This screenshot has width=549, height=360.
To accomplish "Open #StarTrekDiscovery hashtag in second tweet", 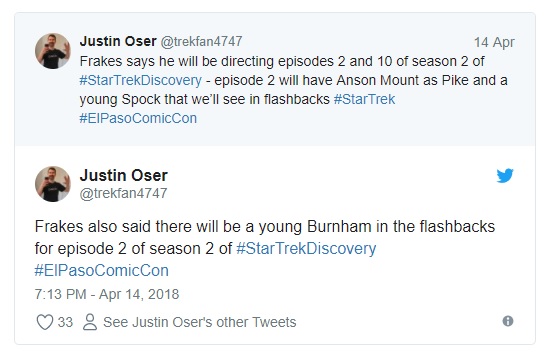I will [x=306, y=249].
